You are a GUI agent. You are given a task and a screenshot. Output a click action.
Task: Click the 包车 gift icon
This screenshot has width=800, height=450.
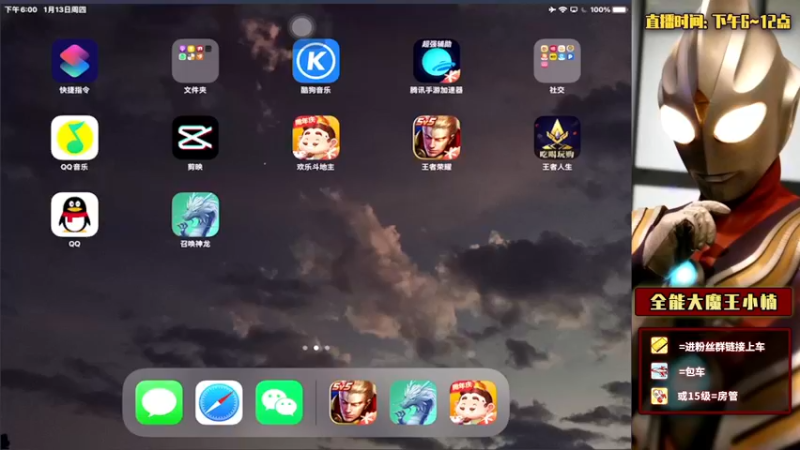659,371
